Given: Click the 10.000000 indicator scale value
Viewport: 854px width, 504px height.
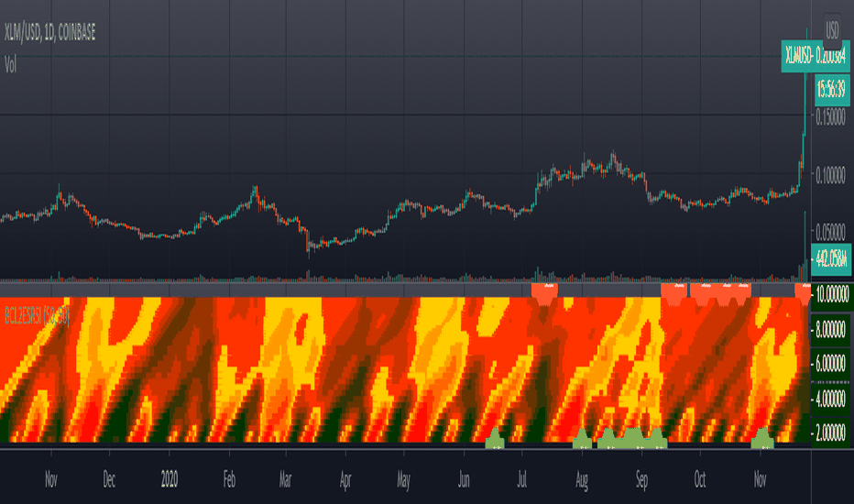Looking at the screenshot, I should 832,295.
